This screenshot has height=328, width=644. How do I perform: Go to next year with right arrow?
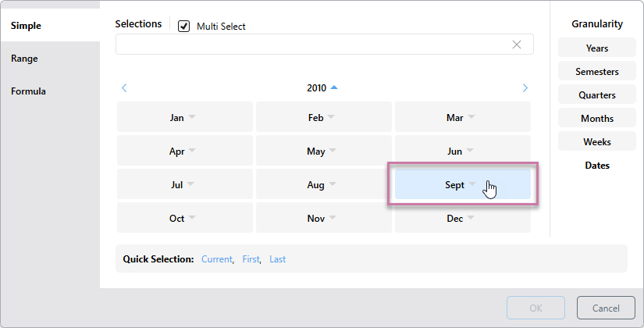[x=525, y=88]
